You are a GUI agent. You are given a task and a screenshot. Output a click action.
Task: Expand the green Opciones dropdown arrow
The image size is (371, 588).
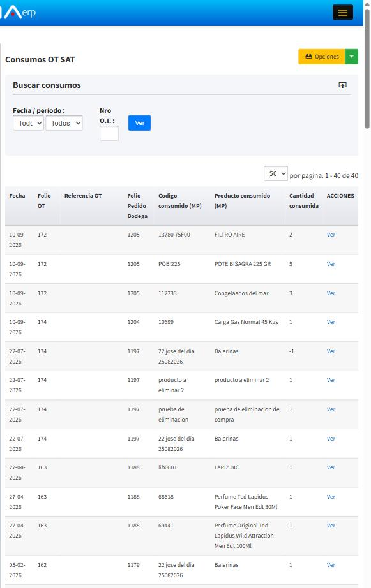pos(351,57)
